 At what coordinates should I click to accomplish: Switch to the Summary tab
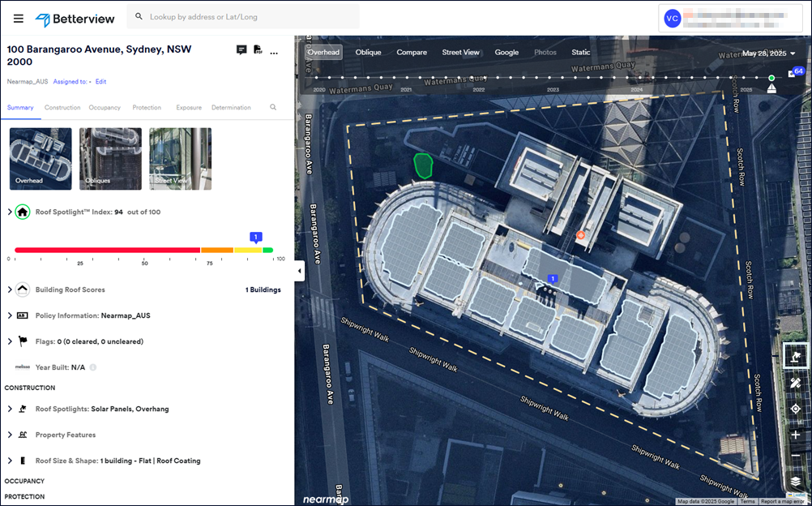click(x=20, y=107)
